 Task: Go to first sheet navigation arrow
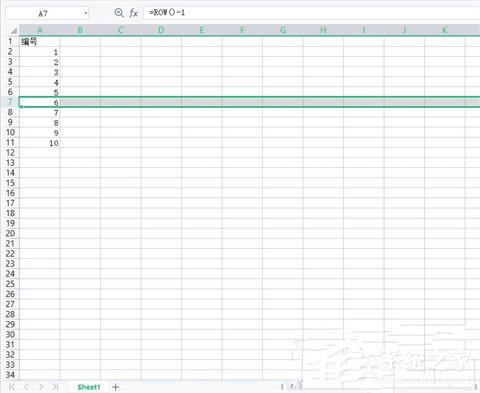(12, 387)
